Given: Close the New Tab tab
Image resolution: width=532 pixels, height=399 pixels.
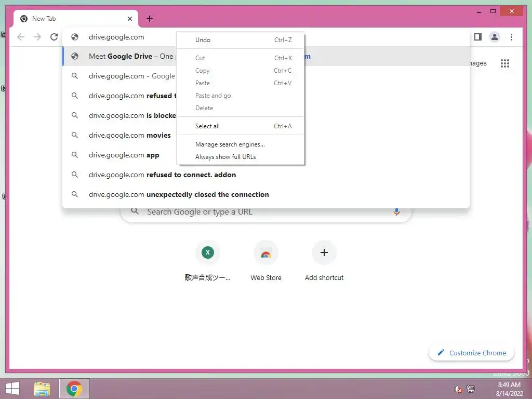Looking at the screenshot, I should pos(129,19).
